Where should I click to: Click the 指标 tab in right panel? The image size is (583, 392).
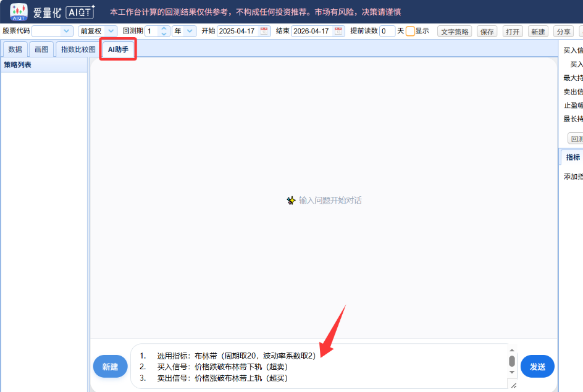point(573,157)
